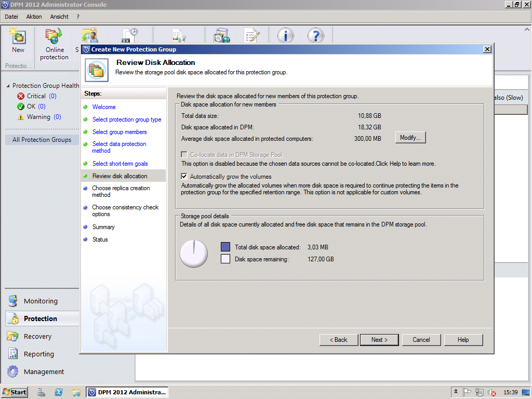Image resolution: width=532 pixels, height=399 pixels.
Task: Click the DPM 2012 Administrator taskbar button
Action: tap(127, 392)
